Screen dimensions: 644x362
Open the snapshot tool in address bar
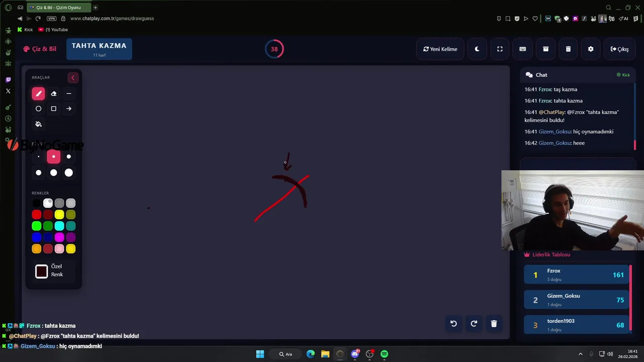coord(508,19)
